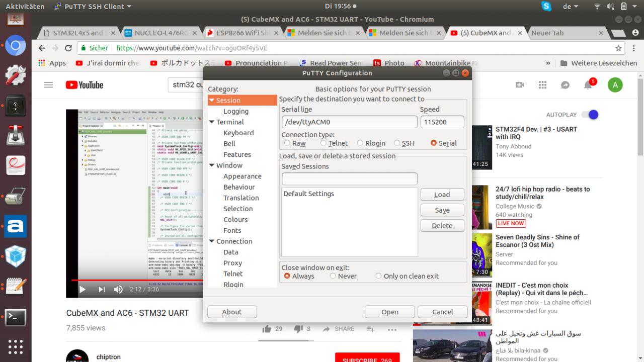Open the YouTube apps grid
This screenshot has height=362, width=644.
(542, 85)
